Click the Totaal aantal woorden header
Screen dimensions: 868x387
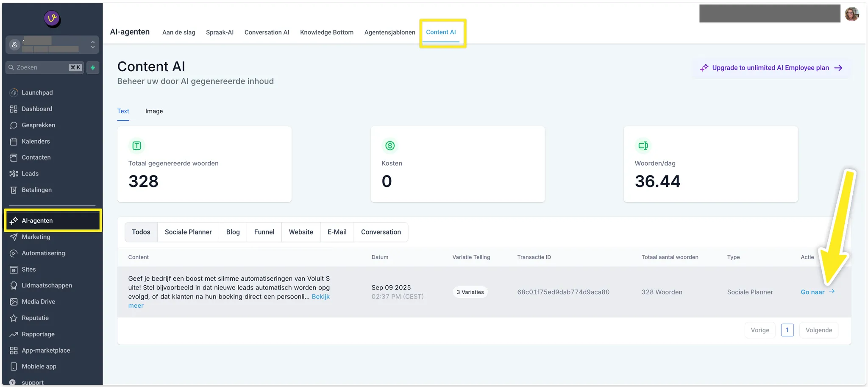pyautogui.click(x=670, y=257)
